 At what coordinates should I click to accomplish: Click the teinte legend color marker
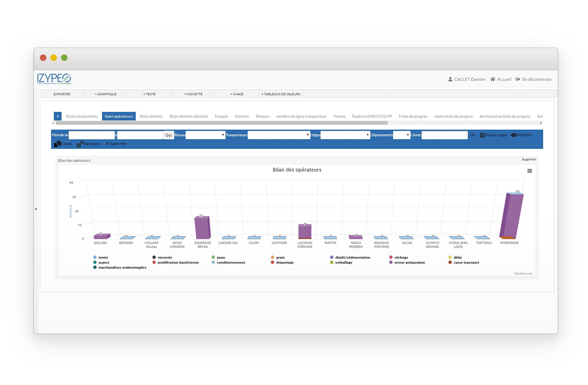(x=95, y=257)
